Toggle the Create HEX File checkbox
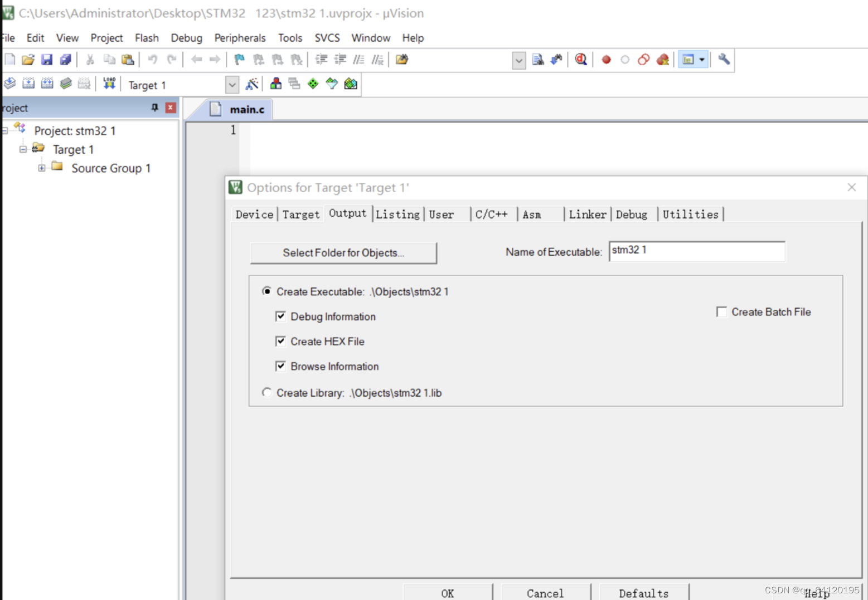Image resolution: width=868 pixels, height=600 pixels. [x=280, y=342]
